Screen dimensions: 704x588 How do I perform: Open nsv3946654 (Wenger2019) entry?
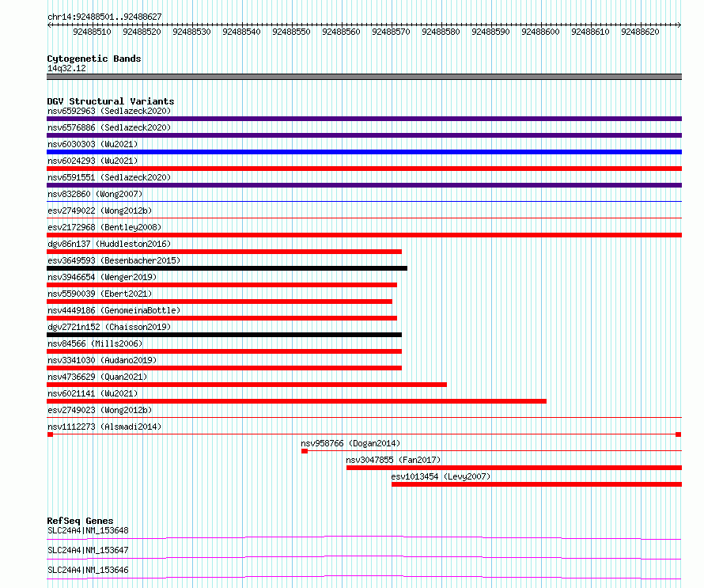tap(102, 277)
